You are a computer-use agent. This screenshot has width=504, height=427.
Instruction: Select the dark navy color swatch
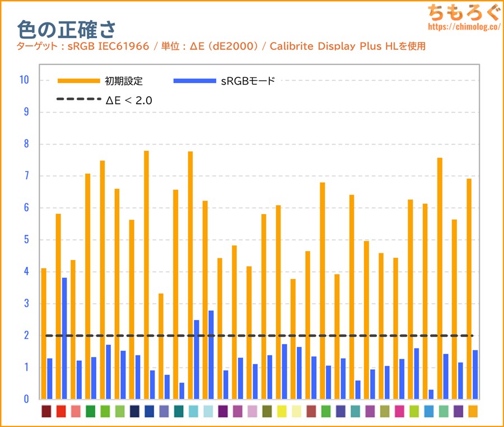134,411
